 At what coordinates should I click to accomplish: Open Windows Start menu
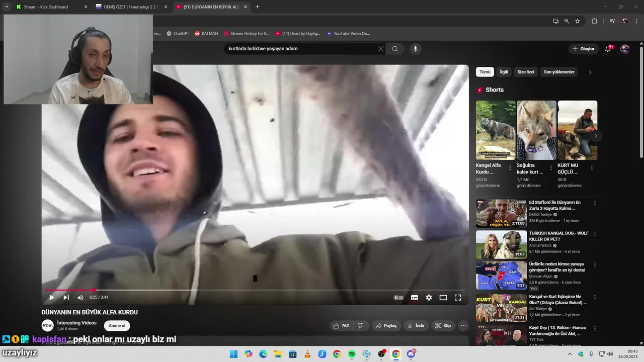point(233,354)
